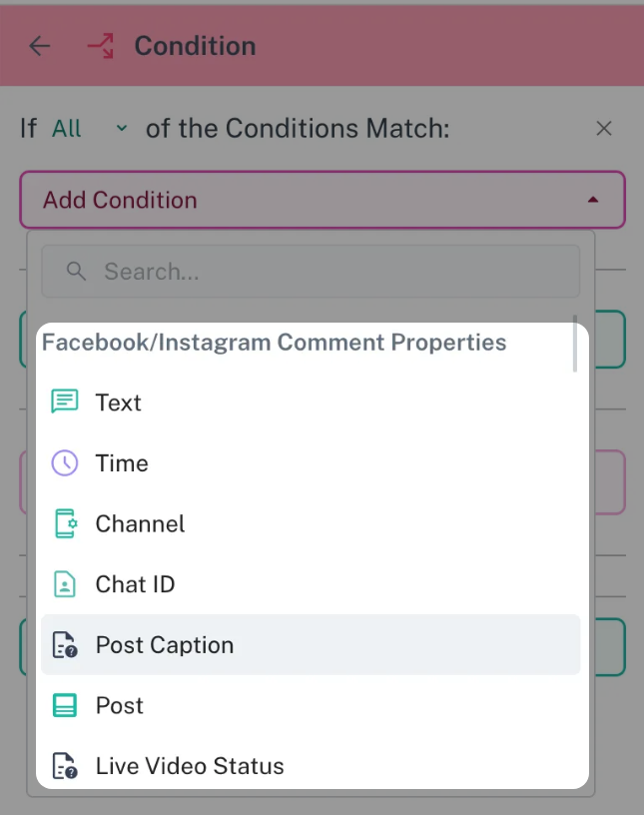Click the Post Caption document icon
Viewport: 644px width, 815px height.
[64, 645]
